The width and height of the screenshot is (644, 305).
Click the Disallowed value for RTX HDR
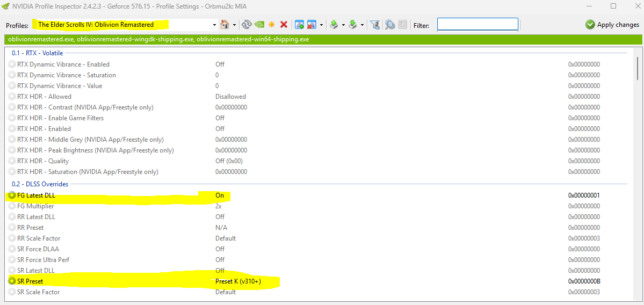pyautogui.click(x=230, y=97)
